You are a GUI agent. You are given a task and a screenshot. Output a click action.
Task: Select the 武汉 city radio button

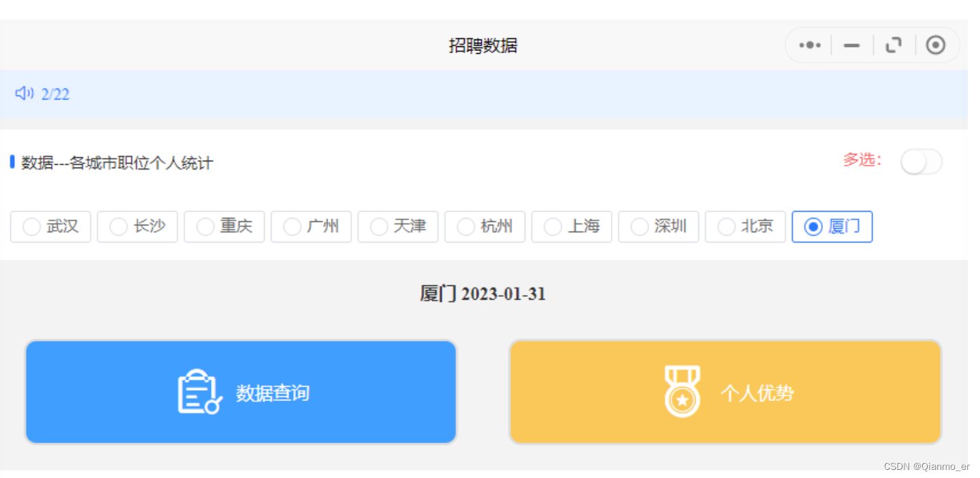click(50, 226)
